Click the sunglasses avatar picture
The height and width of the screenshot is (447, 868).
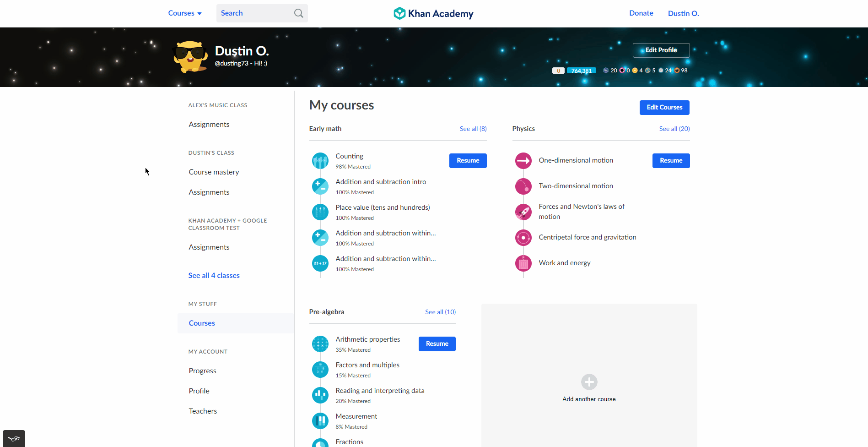(x=190, y=57)
